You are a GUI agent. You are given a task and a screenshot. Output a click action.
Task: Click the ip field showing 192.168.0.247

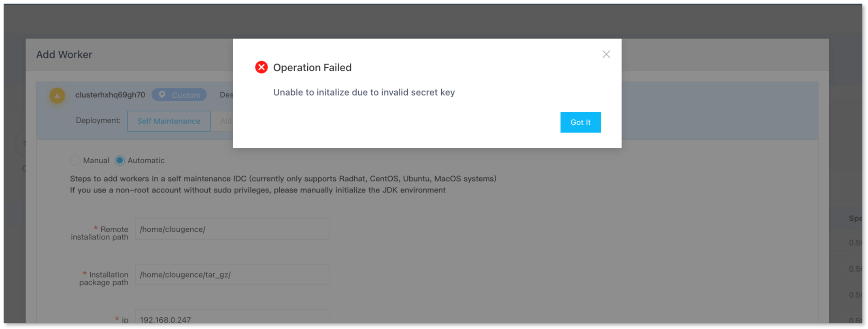point(232,318)
